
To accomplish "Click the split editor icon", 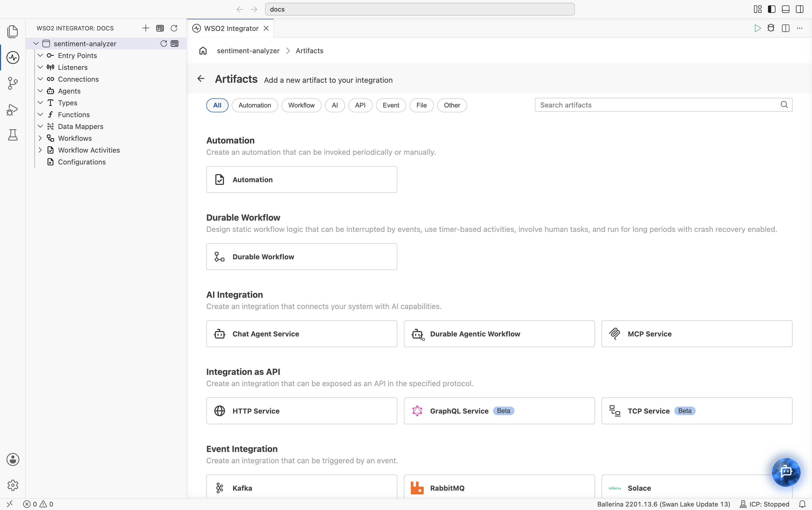I will [x=785, y=28].
